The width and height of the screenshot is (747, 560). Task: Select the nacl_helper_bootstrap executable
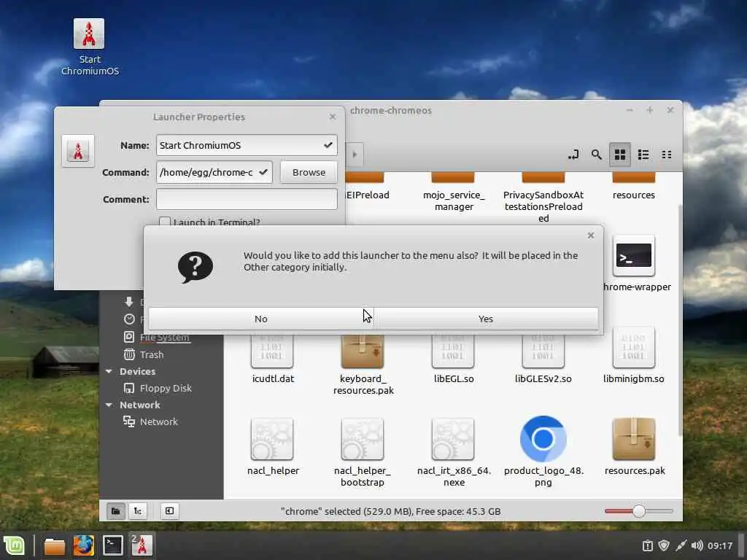(x=363, y=452)
